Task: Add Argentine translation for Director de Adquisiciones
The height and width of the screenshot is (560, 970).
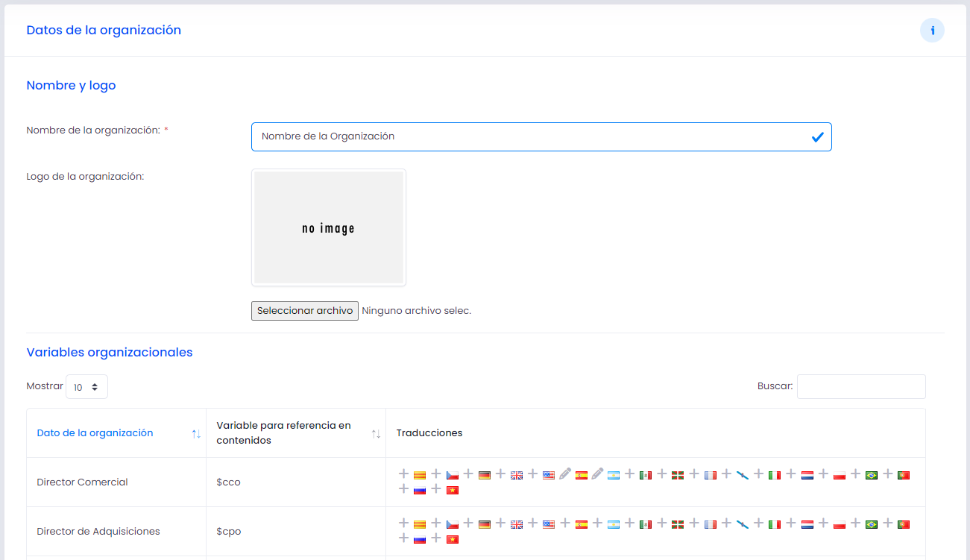Action: (597, 523)
